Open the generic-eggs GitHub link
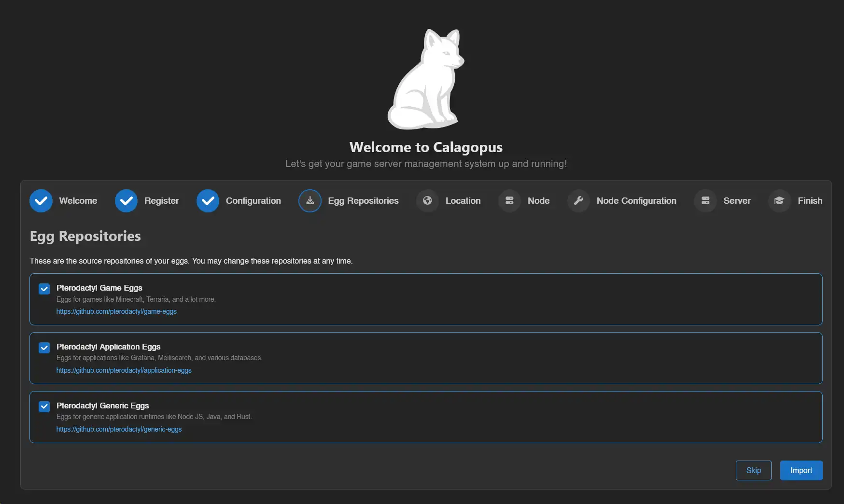844x504 pixels. [x=119, y=429]
